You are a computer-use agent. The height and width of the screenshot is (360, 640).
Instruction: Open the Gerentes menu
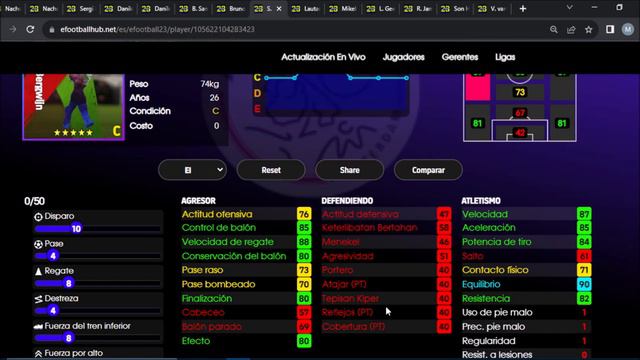tap(460, 57)
